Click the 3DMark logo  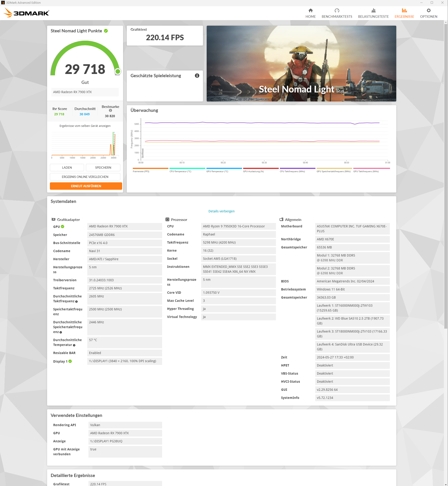[27, 13]
